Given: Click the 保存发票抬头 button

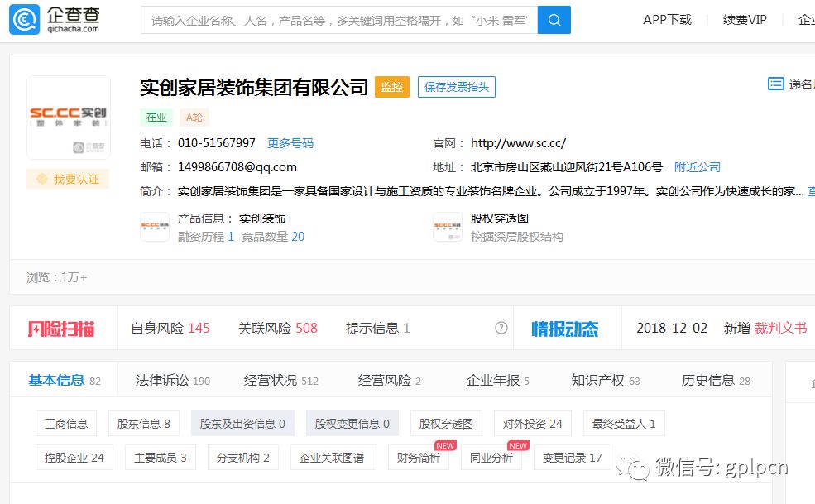Looking at the screenshot, I should point(457,87).
